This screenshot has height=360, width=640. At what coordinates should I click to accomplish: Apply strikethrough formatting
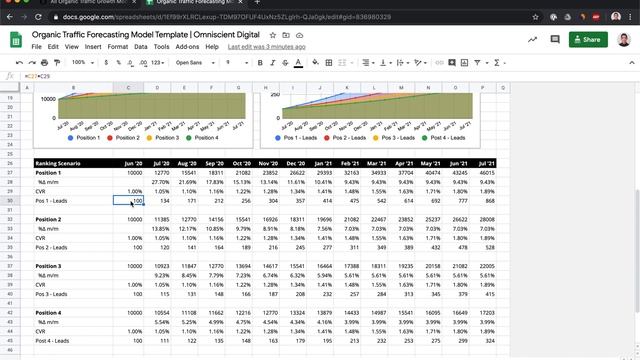(285, 62)
